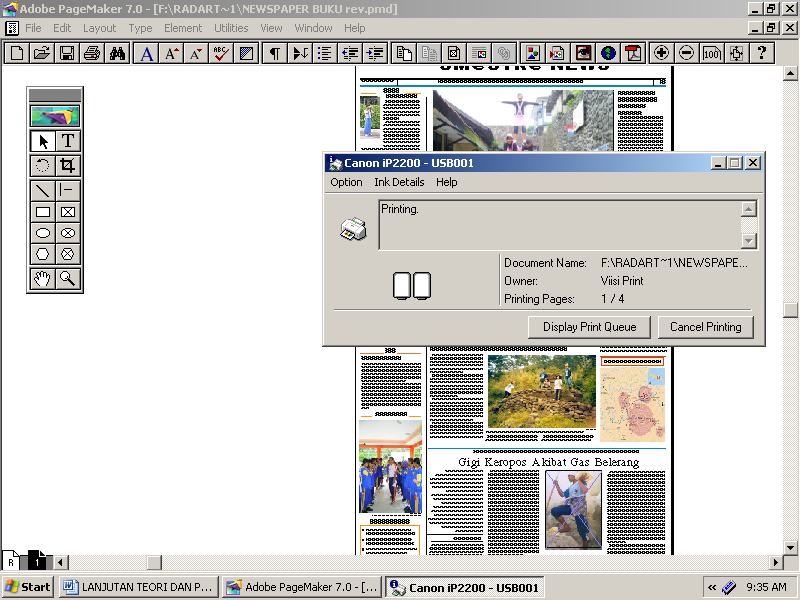Screen dimensions: 800x600
Task: Select the Zoom magnifier tool in toolbox
Action: click(68, 279)
